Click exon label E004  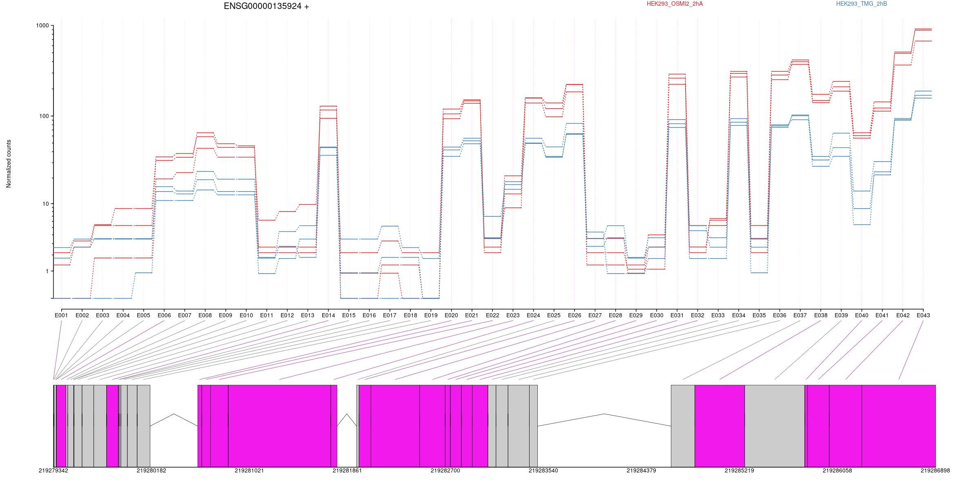(x=123, y=315)
